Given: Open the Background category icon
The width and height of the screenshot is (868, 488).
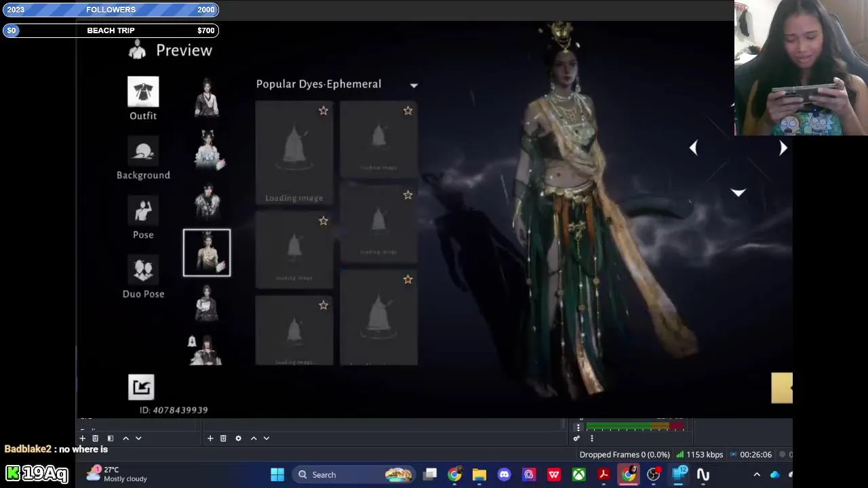Looking at the screenshot, I should [x=143, y=152].
